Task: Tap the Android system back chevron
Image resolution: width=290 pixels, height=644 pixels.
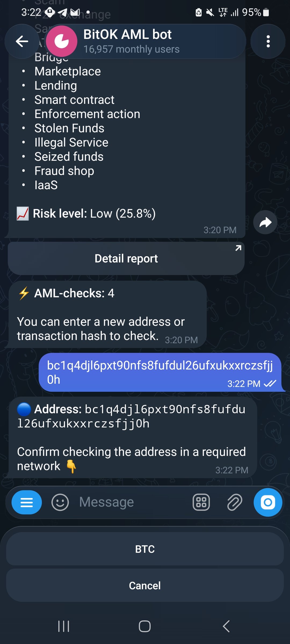Action: (x=226, y=626)
